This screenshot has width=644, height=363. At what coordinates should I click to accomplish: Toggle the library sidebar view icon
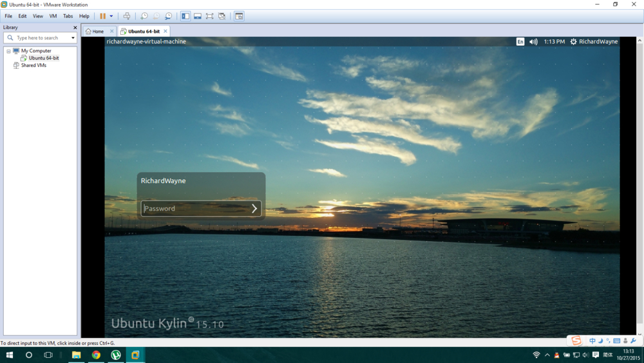[185, 16]
